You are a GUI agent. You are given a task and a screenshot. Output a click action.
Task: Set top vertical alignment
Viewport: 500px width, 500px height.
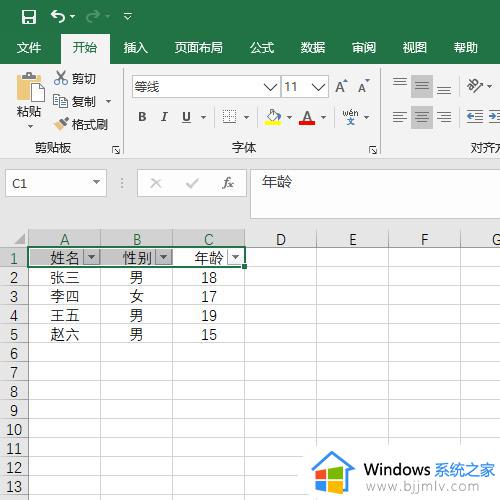click(x=400, y=82)
